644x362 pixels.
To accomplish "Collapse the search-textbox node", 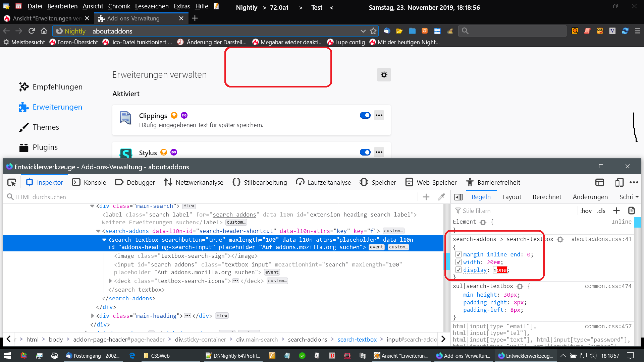I will pos(104,240).
